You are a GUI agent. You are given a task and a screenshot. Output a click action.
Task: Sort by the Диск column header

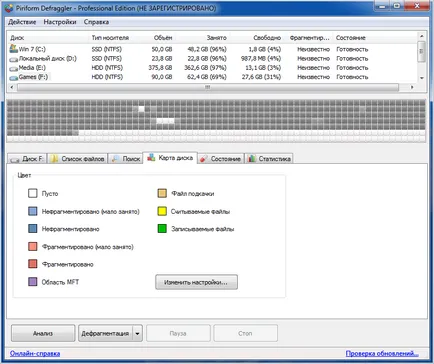(48, 38)
